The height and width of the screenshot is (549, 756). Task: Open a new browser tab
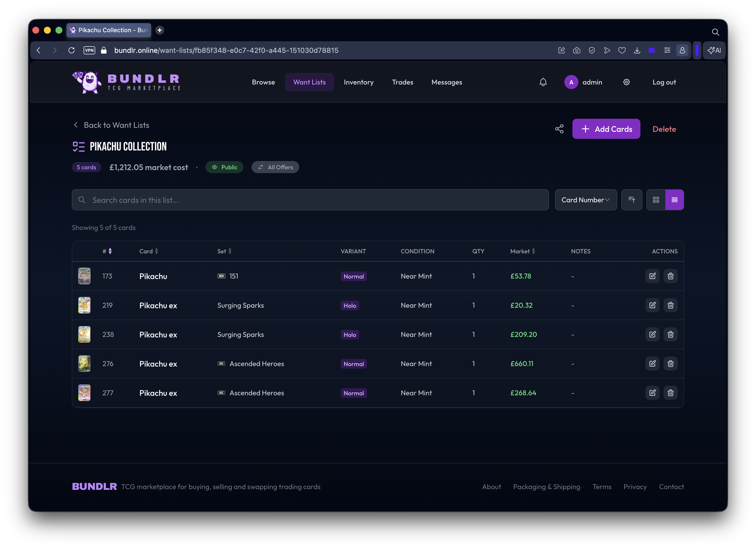[160, 30]
